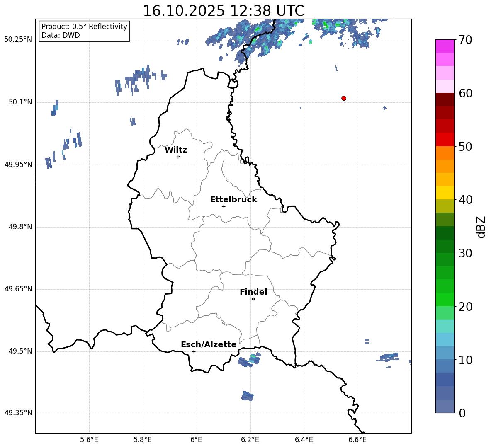
Task: Click the 50 colorbar tick label
Action: pyautogui.click(x=465, y=146)
